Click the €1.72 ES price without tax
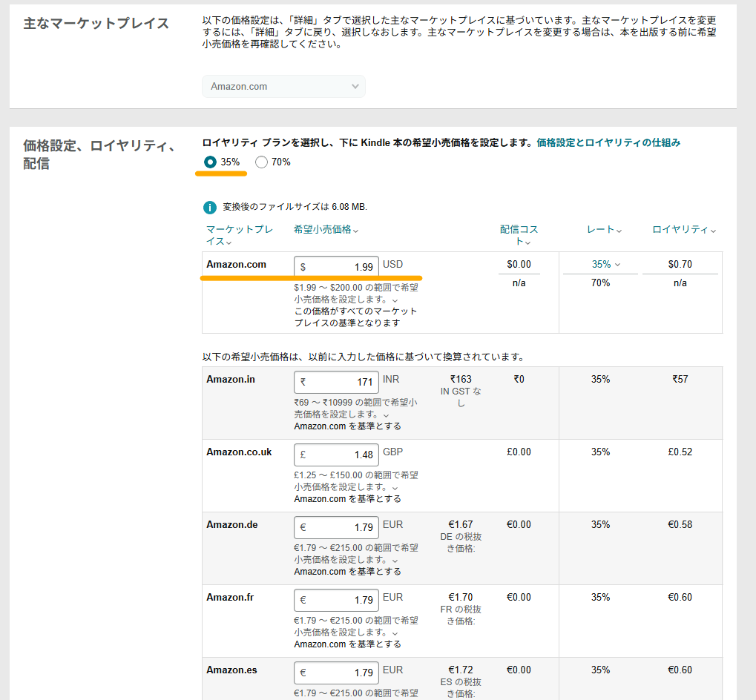 coord(461,670)
